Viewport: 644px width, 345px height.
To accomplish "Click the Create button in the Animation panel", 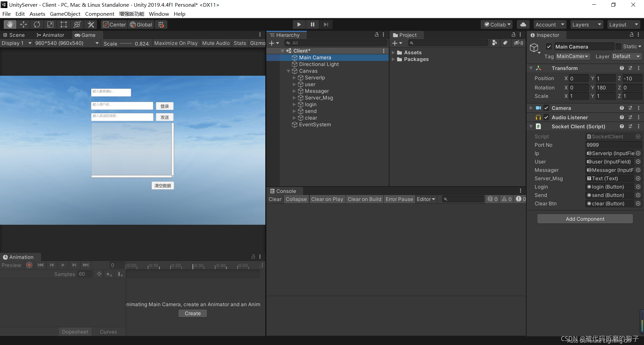I will [x=192, y=313].
